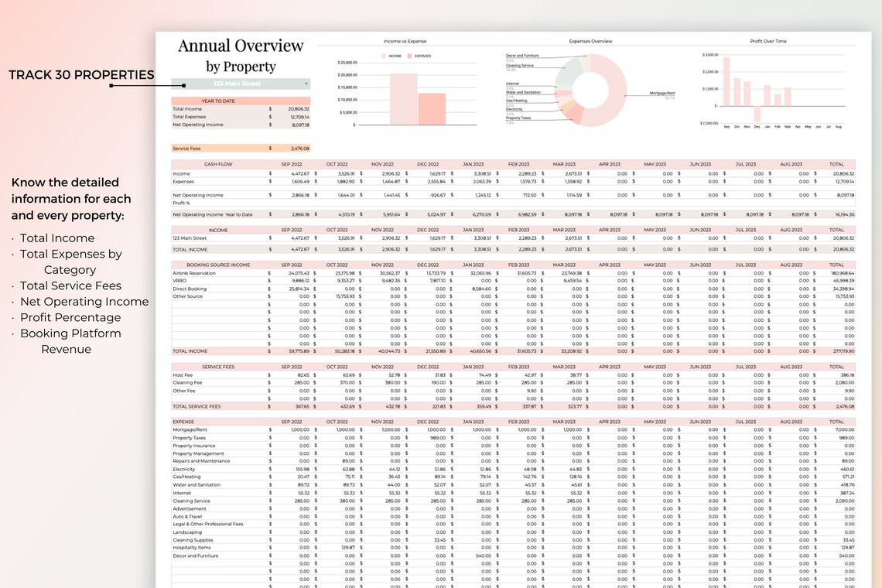
Task: Toggle the EXPENSES series in the chart legend
Action: tap(410, 56)
